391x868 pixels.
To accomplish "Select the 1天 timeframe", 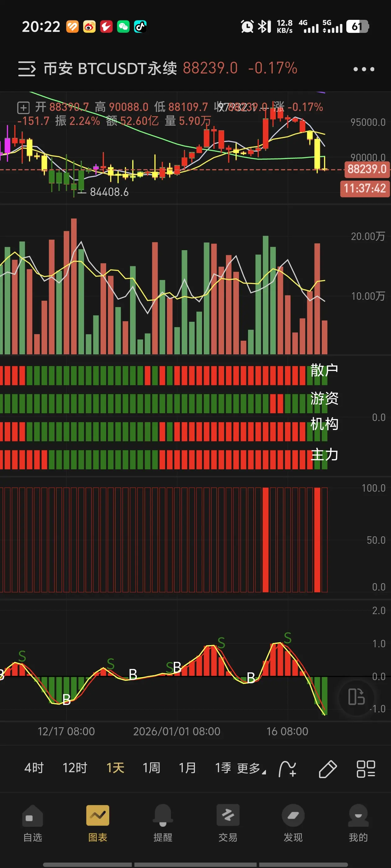I will click(115, 768).
